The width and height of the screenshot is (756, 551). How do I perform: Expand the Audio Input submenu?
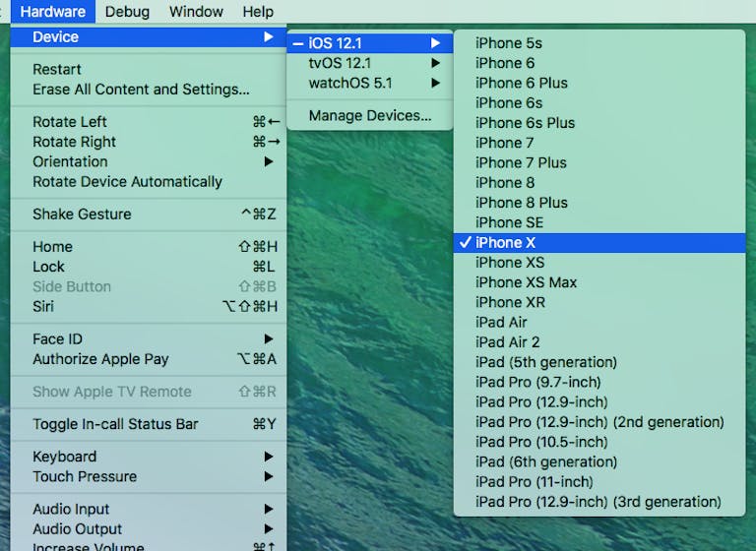click(149, 509)
